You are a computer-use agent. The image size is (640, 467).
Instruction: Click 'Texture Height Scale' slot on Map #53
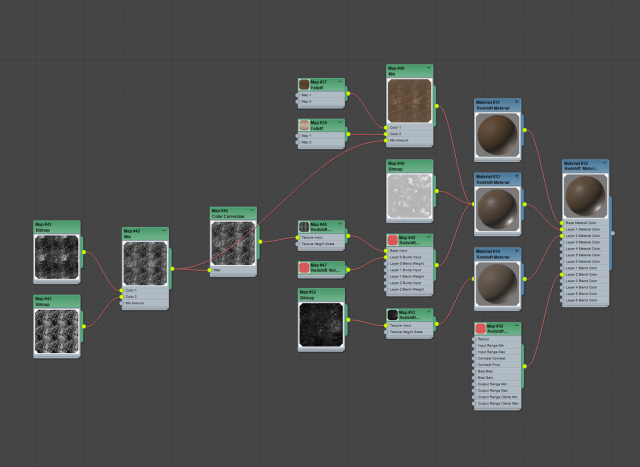point(409,332)
